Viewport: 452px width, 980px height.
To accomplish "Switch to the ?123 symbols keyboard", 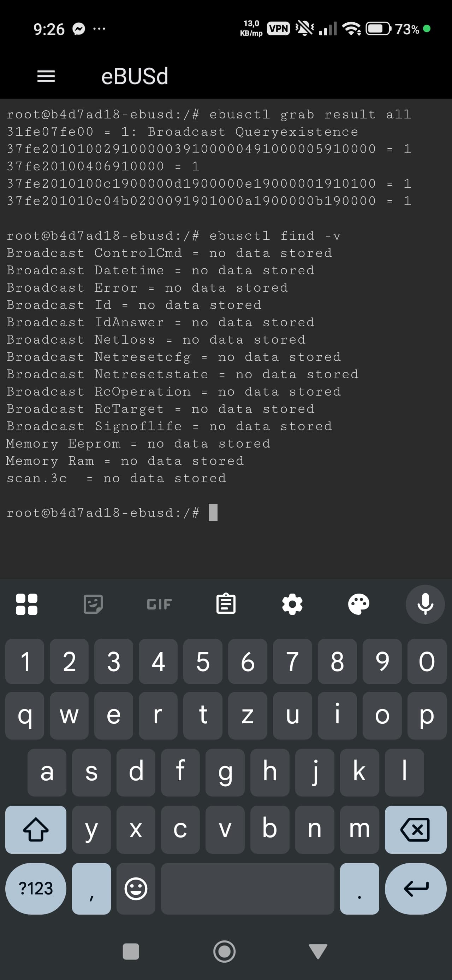I will (x=36, y=889).
